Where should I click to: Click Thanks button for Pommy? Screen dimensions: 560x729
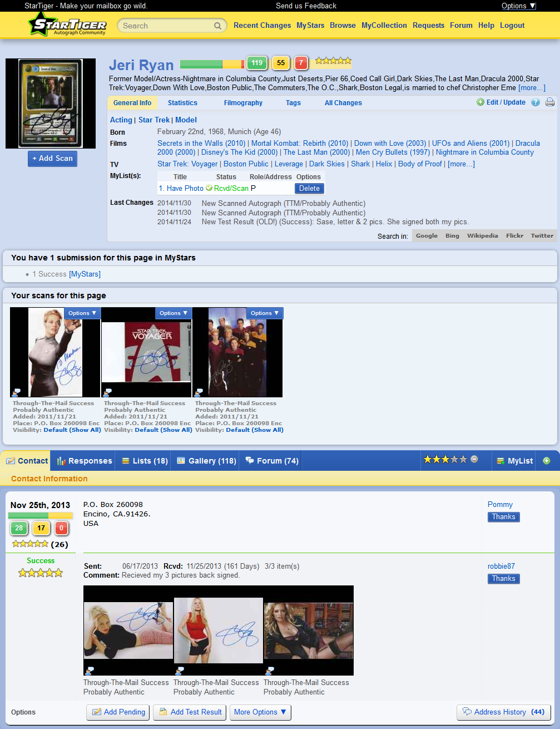503,517
